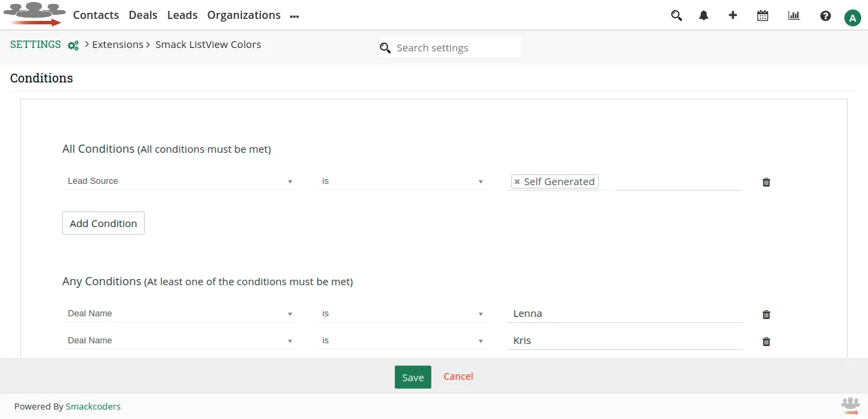Viewport: 868px width, 419px height.
Task: Click the Add Condition button
Action: point(103,223)
